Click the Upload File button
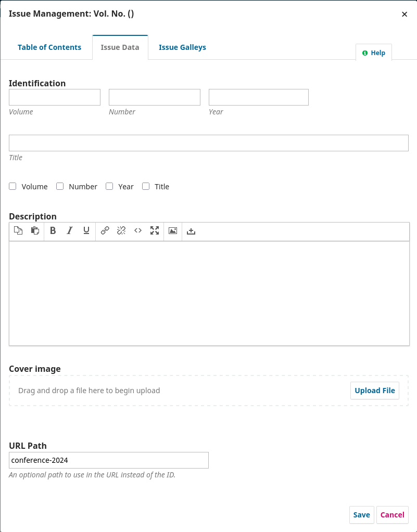 click(374, 391)
